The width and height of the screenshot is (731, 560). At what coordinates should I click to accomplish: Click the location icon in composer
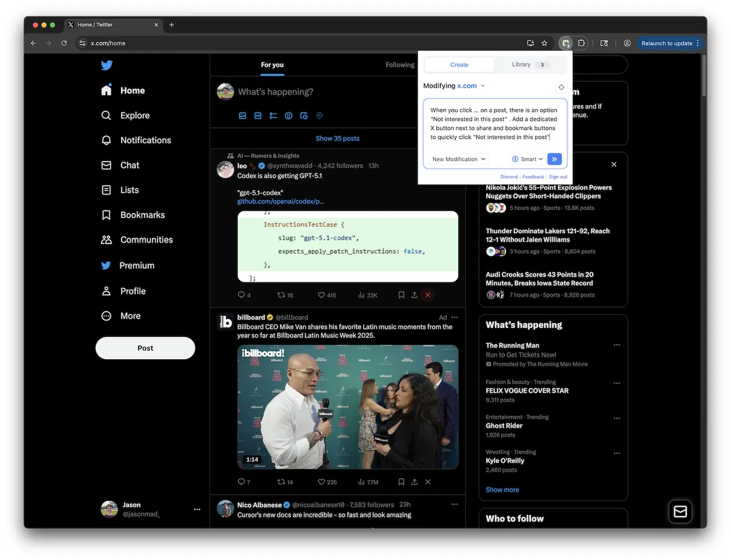(x=319, y=116)
